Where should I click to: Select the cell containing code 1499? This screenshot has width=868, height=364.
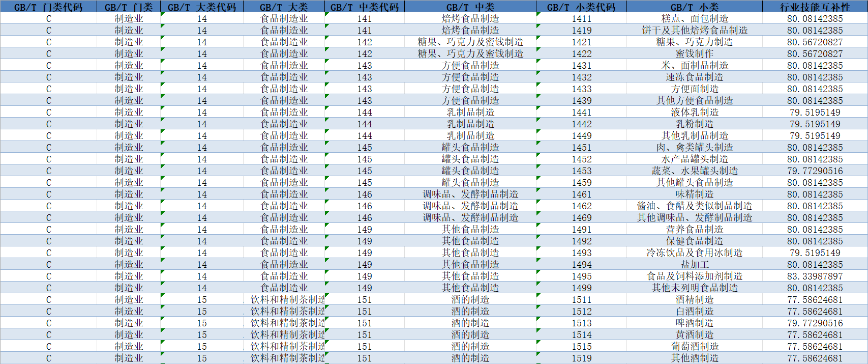581,288
